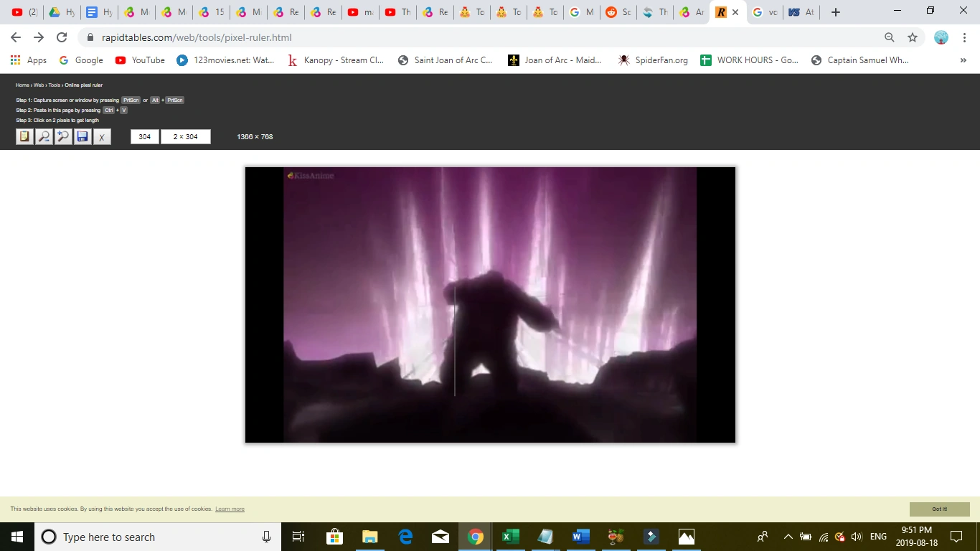The height and width of the screenshot is (551, 980).
Task: Click the length field showing 304
Action: coord(145,136)
